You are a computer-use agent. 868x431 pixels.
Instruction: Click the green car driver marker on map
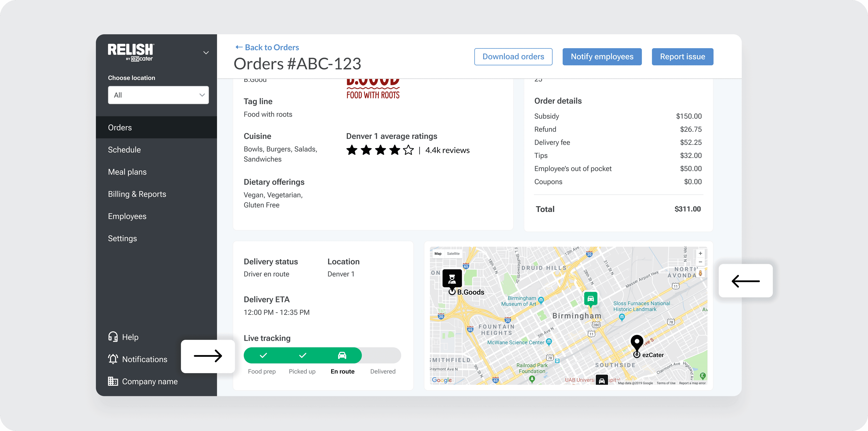point(590,299)
